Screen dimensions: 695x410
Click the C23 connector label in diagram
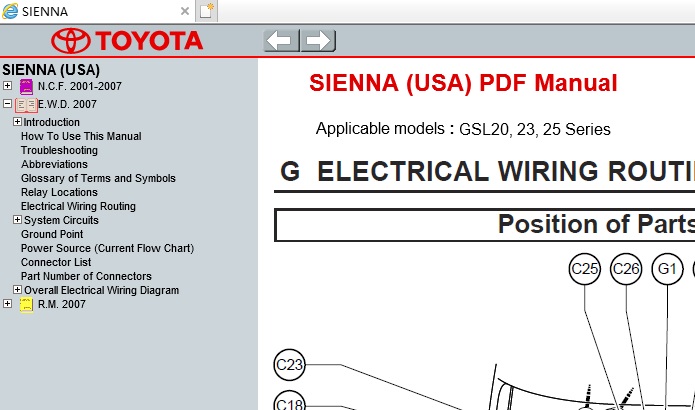(289, 365)
